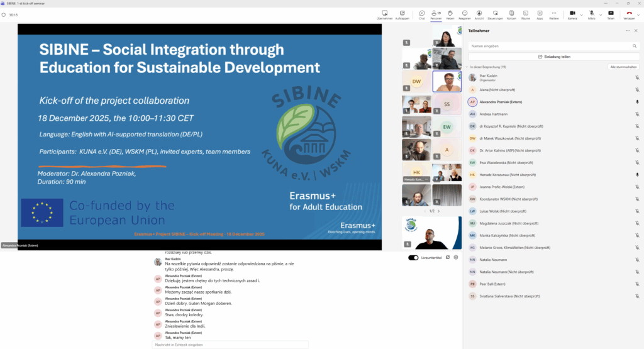Screen dimensions: 644x349
Task: Toggle the Liveuntertitel switch
Action: click(413, 257)
